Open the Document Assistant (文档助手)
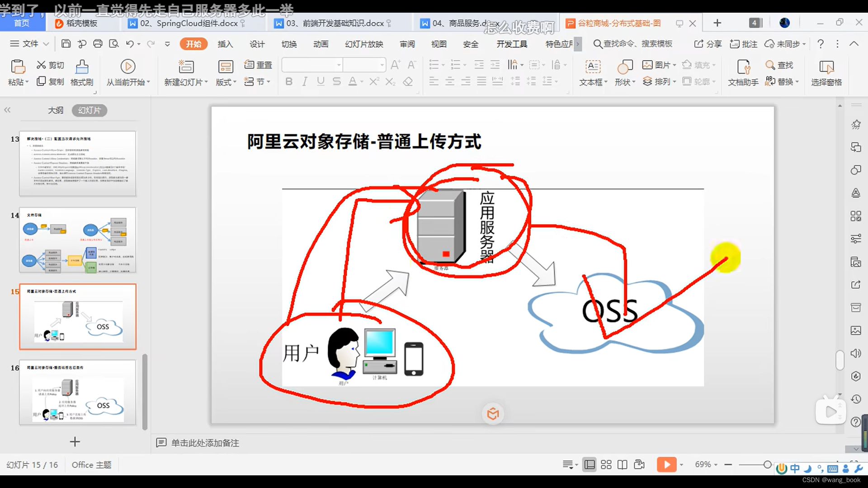Image resolution: width=868 pixels, height=488 pixels. coord(743,73)
